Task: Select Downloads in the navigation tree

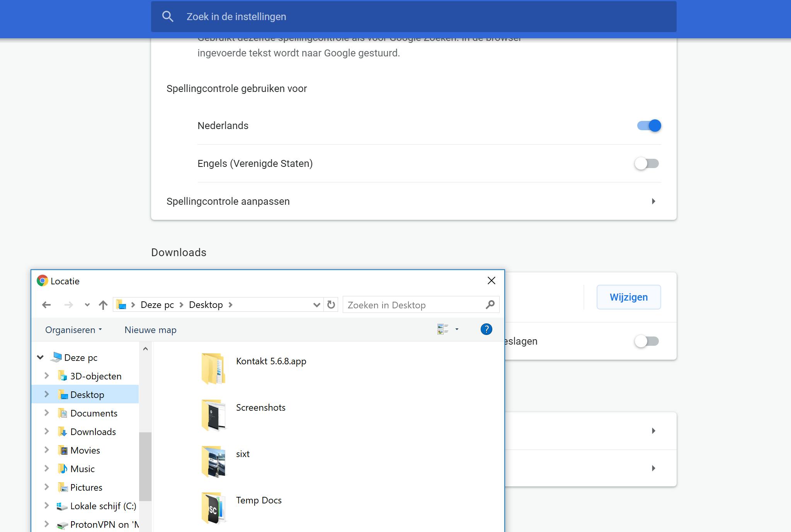Action: [x=93, y=432]
